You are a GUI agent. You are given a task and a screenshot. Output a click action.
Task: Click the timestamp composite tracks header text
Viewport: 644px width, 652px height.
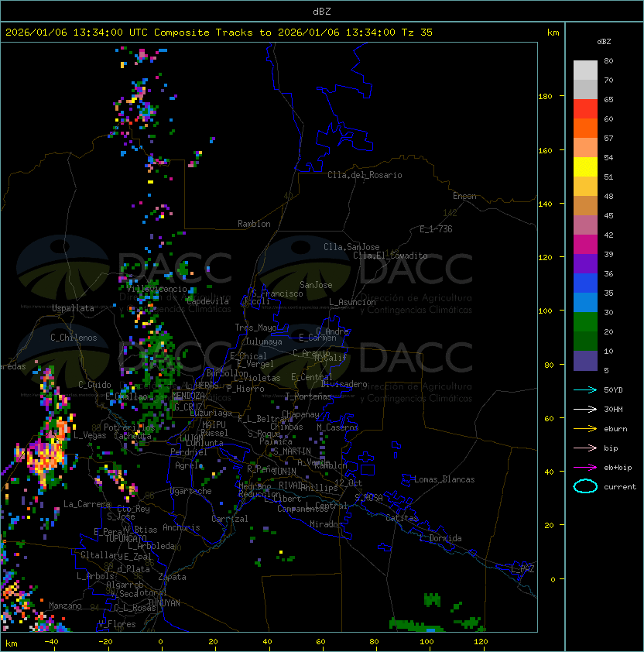[x=219, y=33]
